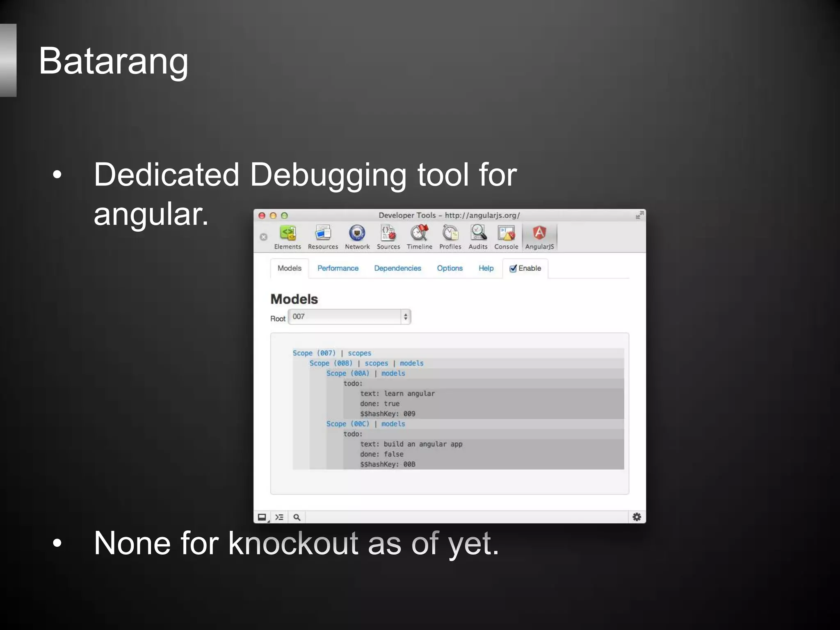
Task: Switch to the Options tab
Action: [x=450, y=268]
